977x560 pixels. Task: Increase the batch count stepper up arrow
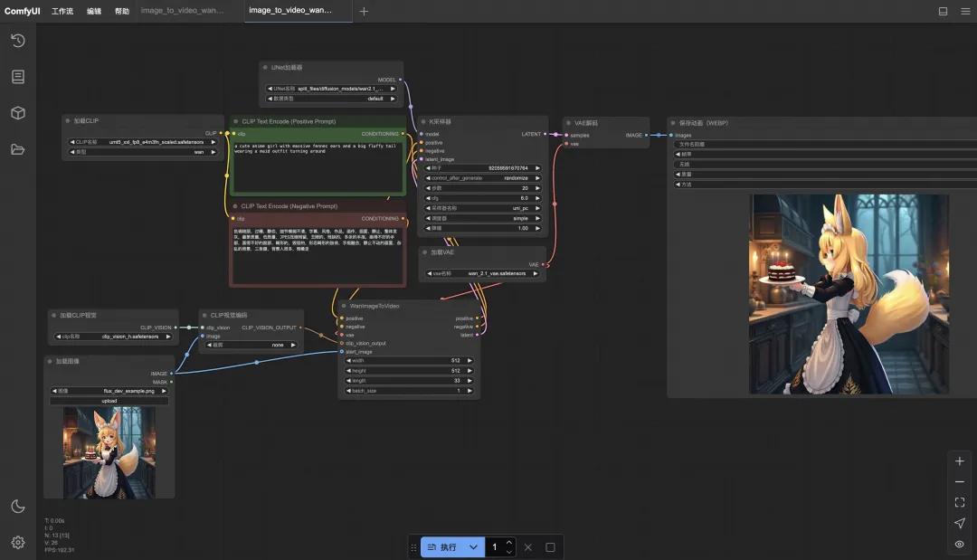coord(509,543)
